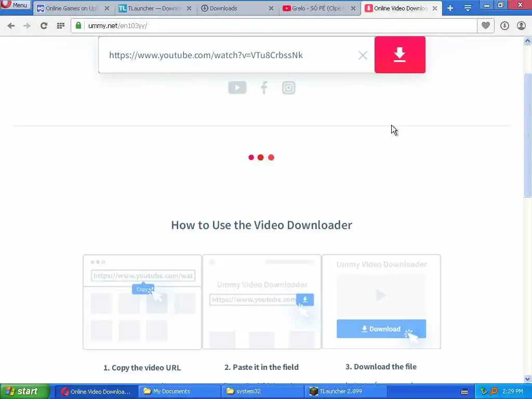The width and height of the screenshot is (532, 399).
Task: Go back with the back arrow
Action: 11,26
